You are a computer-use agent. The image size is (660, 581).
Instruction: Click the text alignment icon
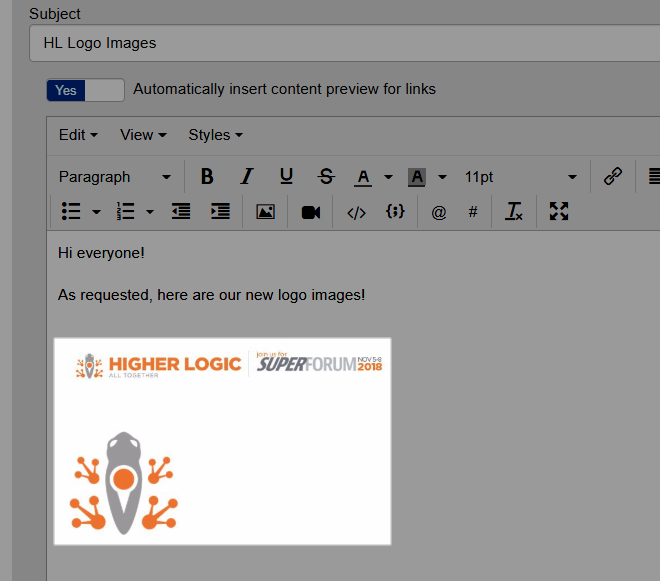[x=654, y=176]
